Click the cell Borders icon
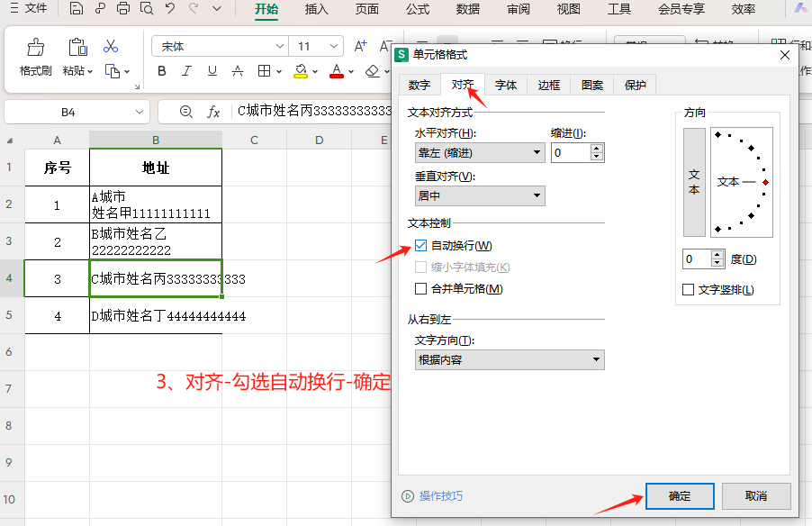Screen dimensions: 812x526 pos(264,71)
